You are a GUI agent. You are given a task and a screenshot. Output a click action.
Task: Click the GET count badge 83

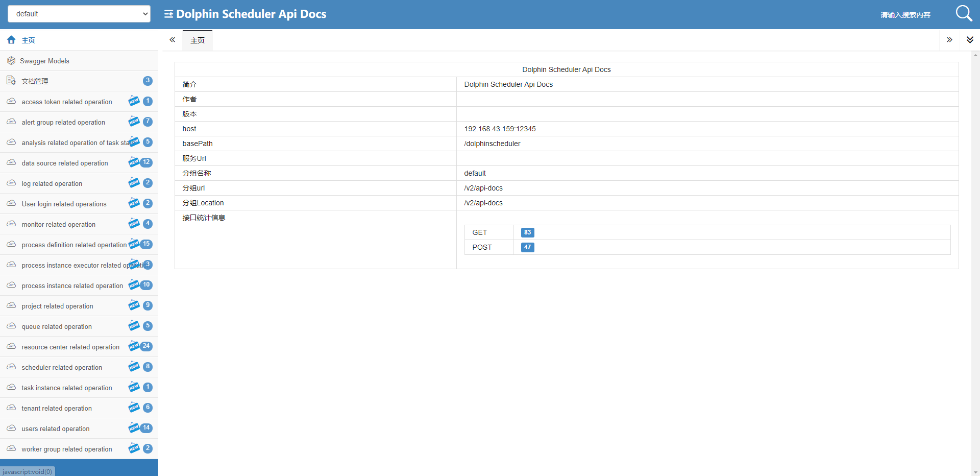tap(527, 232)
